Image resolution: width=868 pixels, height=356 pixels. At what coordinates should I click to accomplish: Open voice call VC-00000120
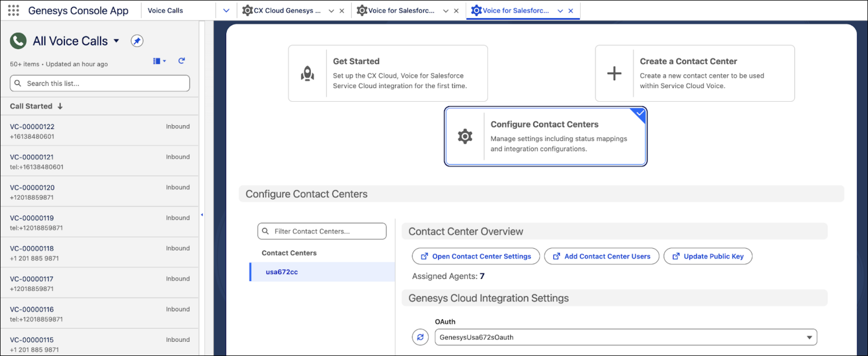click(32, 187)
